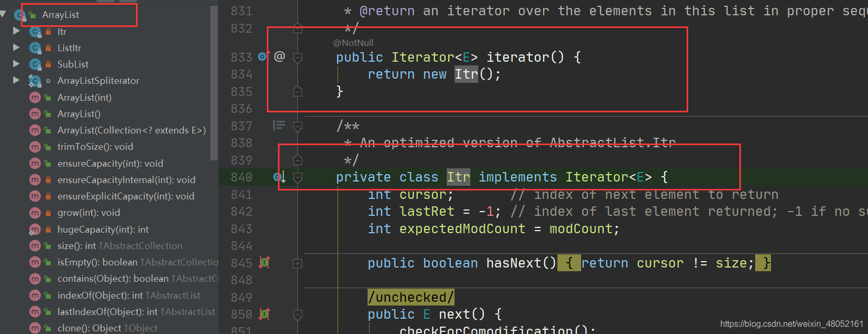This screenshot has width=868, height=334.
Task: Expand folded hasNext() method at line 845
Action: tap(297, 263)
